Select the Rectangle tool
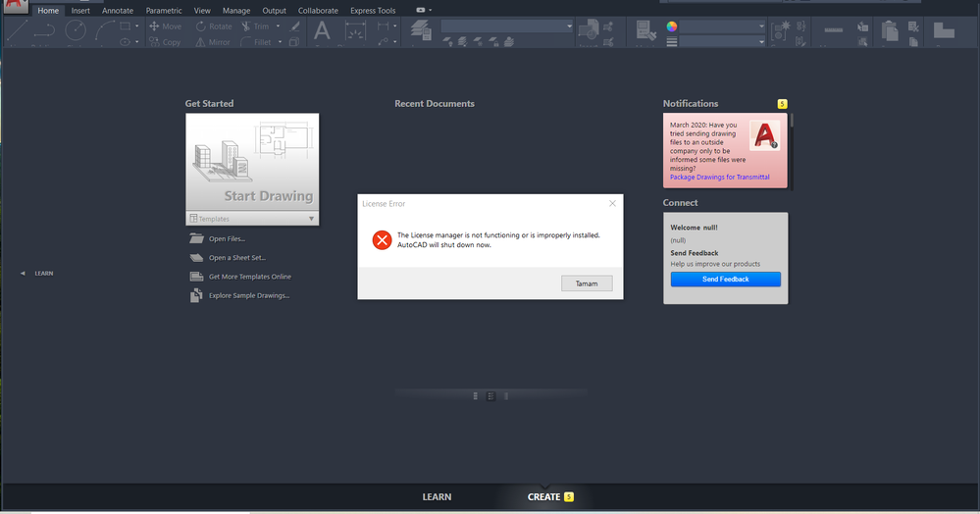This screenshot has width=980, height=514. coord(125,26)
